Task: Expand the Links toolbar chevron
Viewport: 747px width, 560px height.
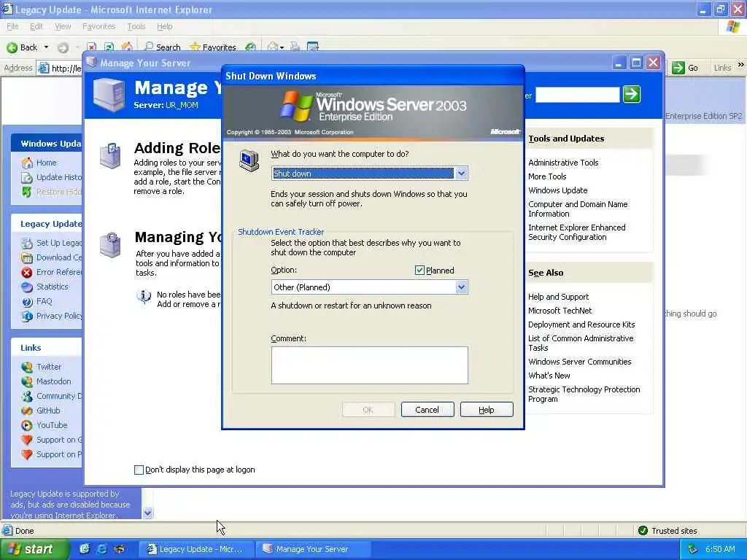Action: click(x=741, y=64)
